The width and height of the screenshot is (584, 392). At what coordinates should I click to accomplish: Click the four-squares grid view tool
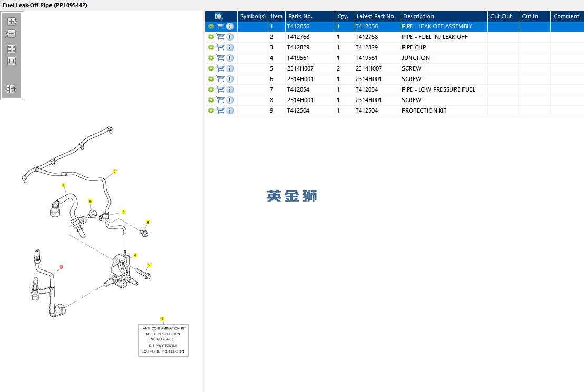pyautogui.click(x=12, y=49)
